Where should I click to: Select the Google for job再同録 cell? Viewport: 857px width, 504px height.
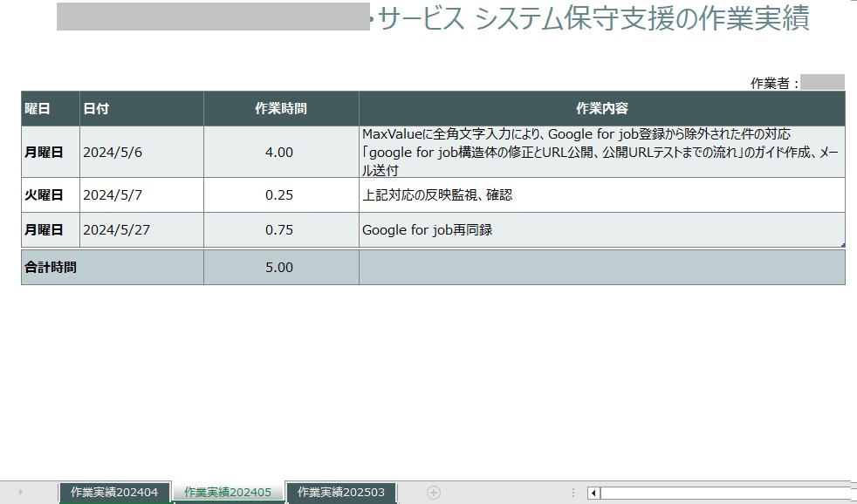602,230
